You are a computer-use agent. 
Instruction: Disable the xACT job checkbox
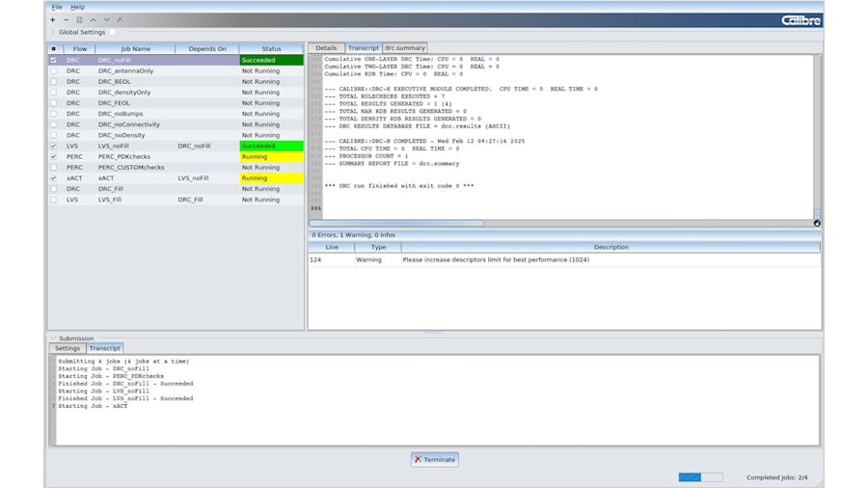coord(54,178)
